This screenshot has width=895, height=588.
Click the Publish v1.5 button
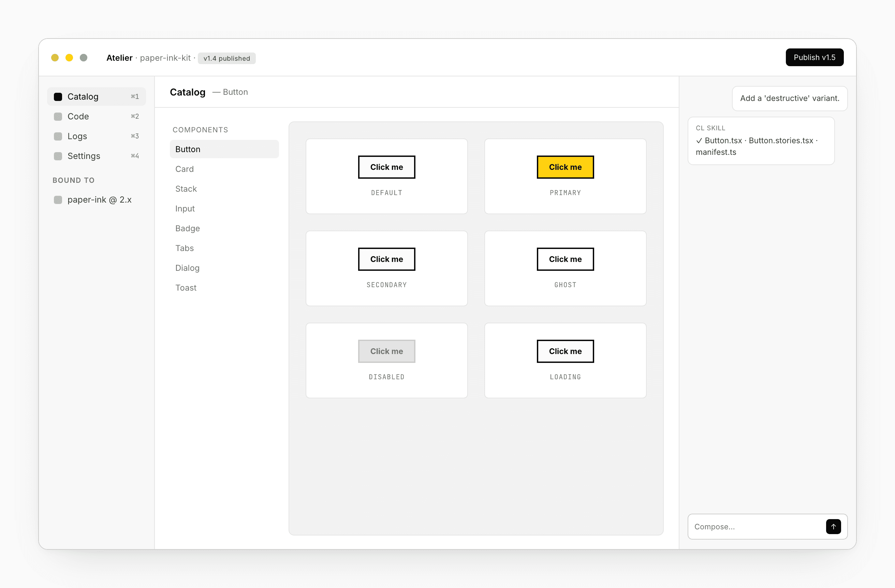(x=814, y=58)
